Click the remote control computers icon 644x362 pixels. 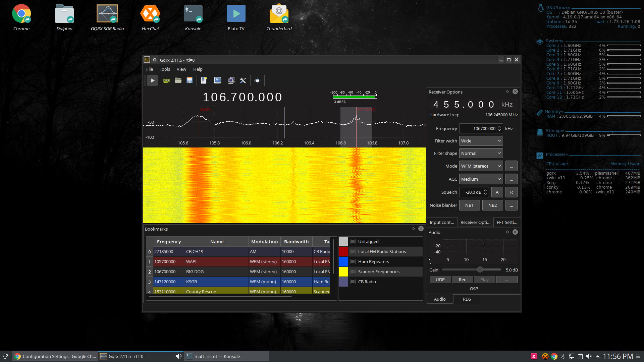231,80
